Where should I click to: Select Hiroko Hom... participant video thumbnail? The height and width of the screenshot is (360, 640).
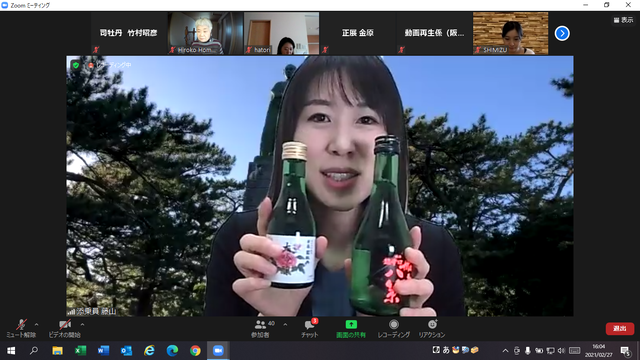pyautogui.click(x=205, y=33)
